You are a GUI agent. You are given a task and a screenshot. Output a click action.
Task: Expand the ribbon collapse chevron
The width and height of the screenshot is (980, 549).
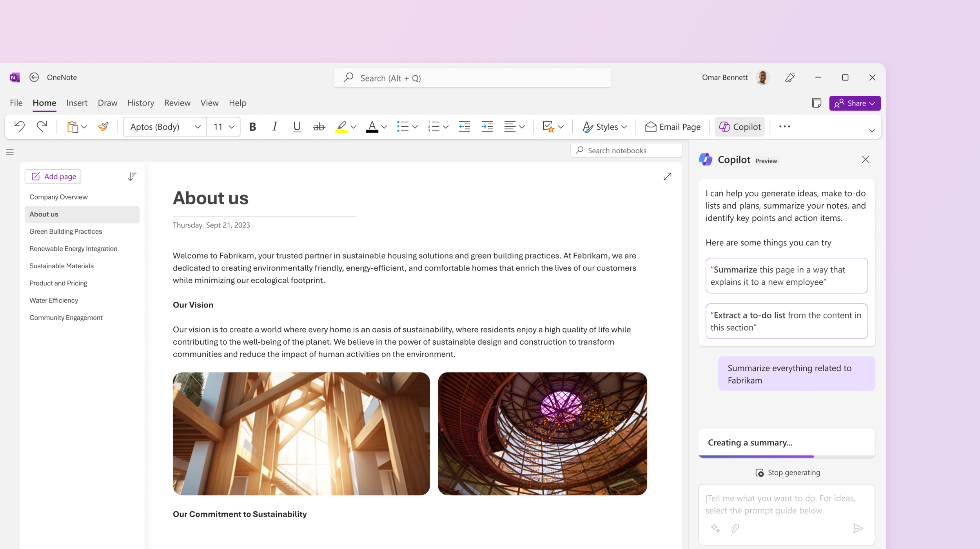click(872, 130)
